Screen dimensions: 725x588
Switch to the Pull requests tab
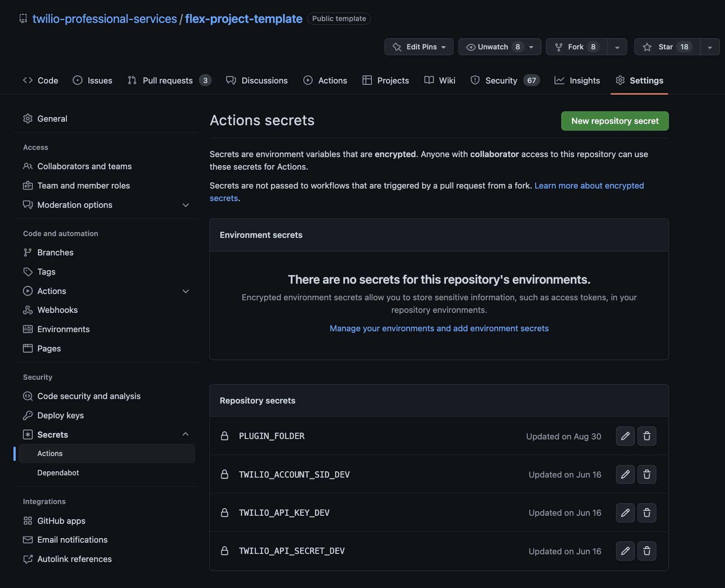click(x=168, y=80)
